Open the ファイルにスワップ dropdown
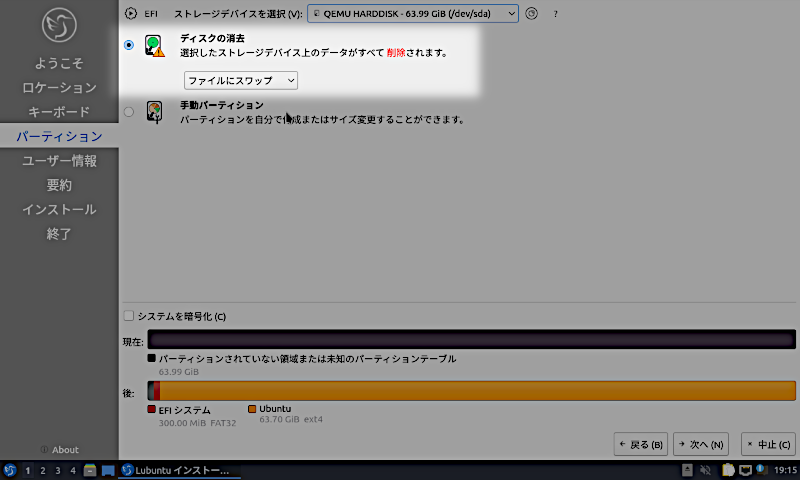The height and width of the screenshot is (480, 800). (x=241, y=81)
